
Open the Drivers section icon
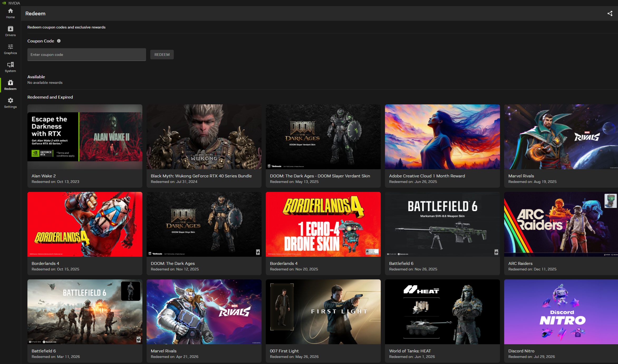point(10,29)
